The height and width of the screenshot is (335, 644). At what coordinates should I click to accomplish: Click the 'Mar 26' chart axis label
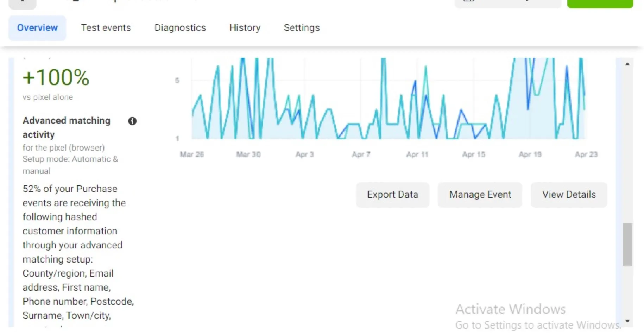(x=192, y=154)
